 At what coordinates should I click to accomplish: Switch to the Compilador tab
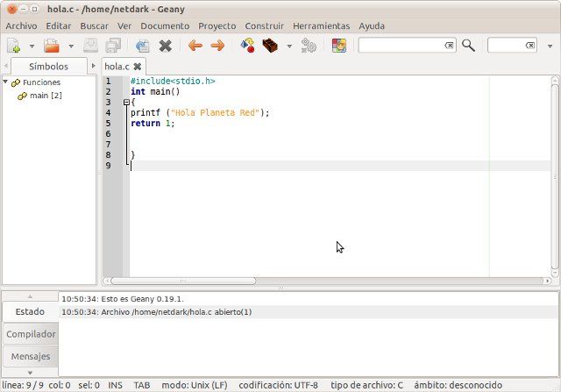(31, 333)
